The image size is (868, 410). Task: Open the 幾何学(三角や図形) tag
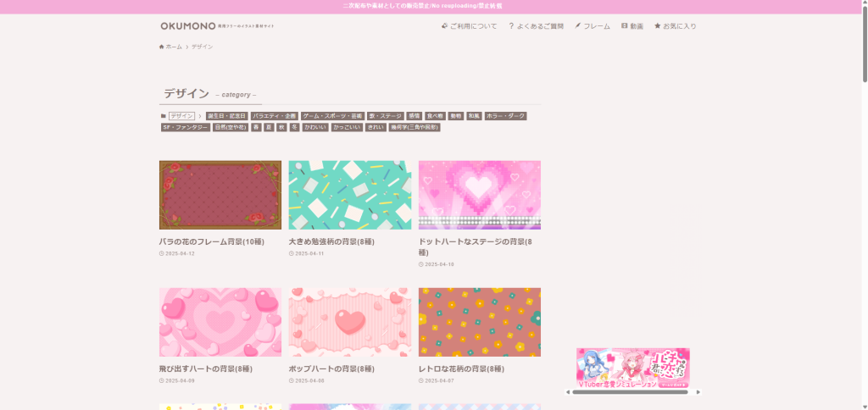pyautogui.click(x=414, y=127)
